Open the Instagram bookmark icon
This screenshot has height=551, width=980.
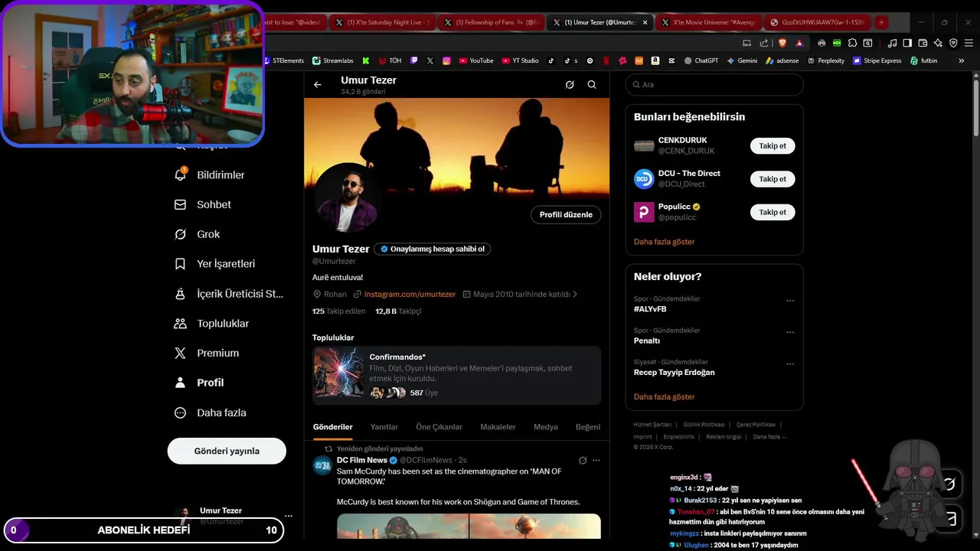(x=446, y=60)
